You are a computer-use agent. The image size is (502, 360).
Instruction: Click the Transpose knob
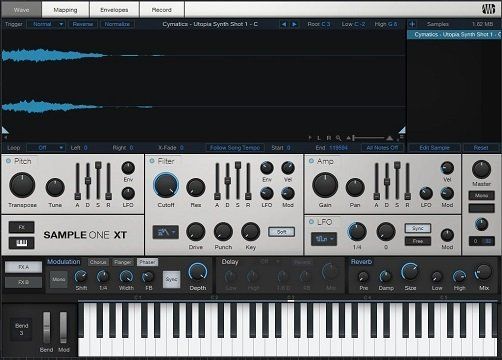[x=22, y=185]
